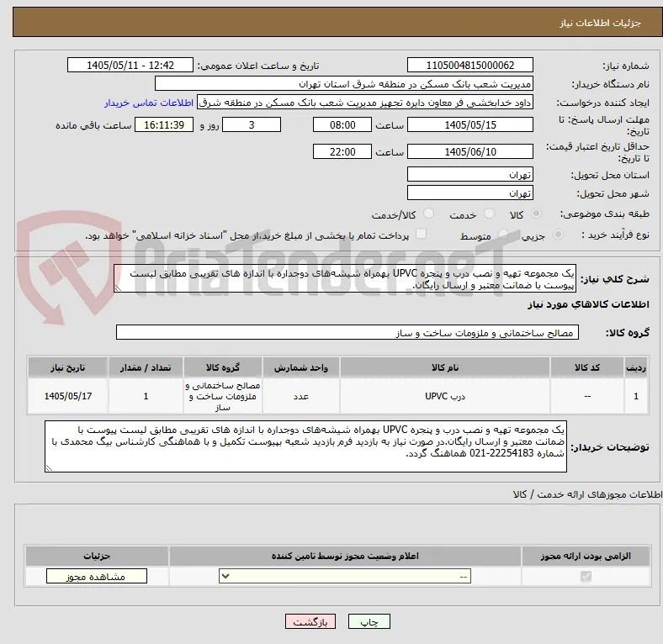Click the remaining days field 3
The height and width of the screenshot is (644, 663).
click(252, 125)
